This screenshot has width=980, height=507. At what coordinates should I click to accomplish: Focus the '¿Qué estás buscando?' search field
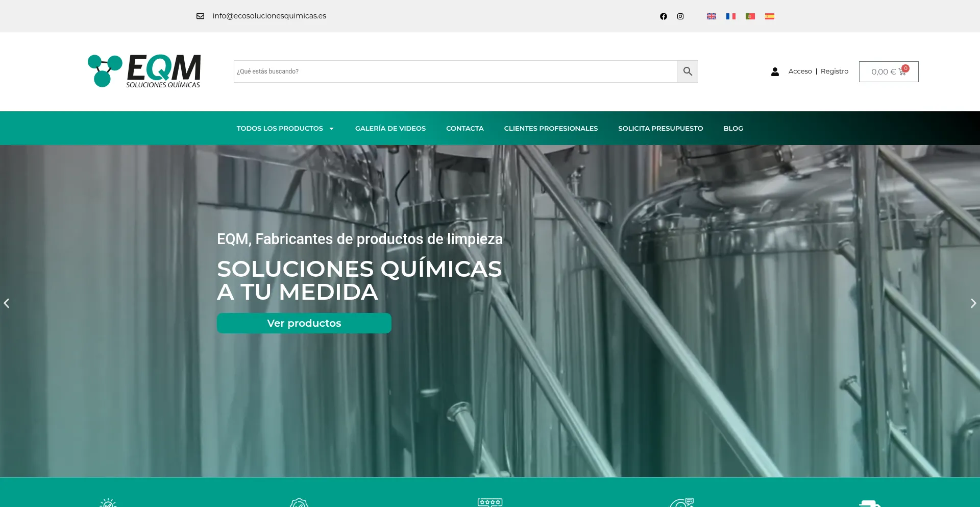455,71
